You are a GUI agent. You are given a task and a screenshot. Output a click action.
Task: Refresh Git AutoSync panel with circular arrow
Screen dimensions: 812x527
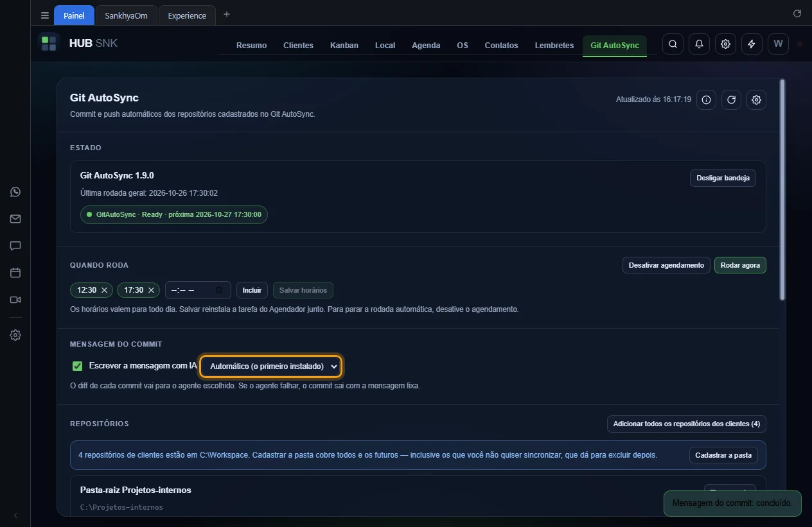point(731,99)
